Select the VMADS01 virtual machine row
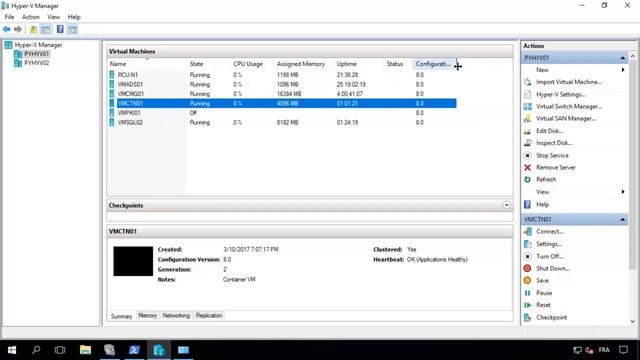The height and width of the screenshot is (360, 640). pyautogui.click(x=282, y=84)
